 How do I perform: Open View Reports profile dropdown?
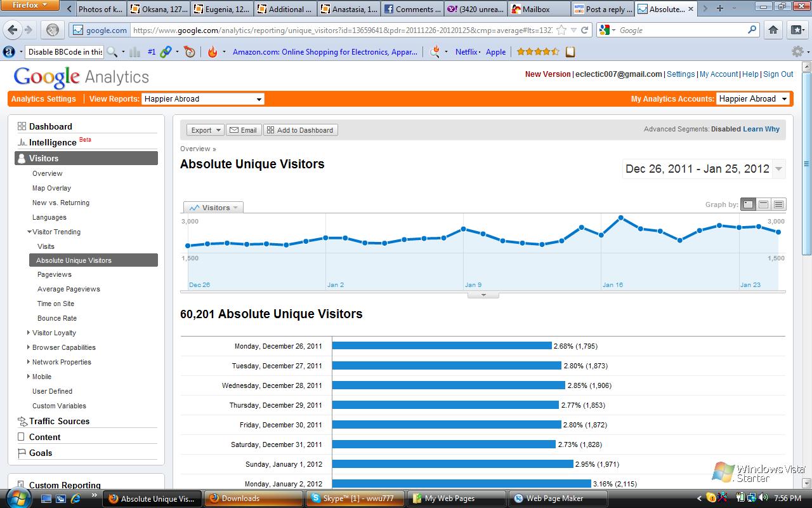[x=203, y=99]
